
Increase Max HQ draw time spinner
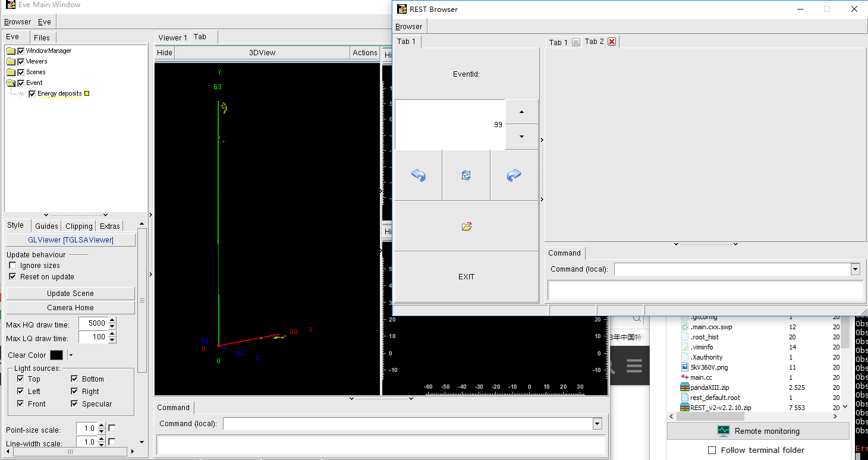[112, 320]
